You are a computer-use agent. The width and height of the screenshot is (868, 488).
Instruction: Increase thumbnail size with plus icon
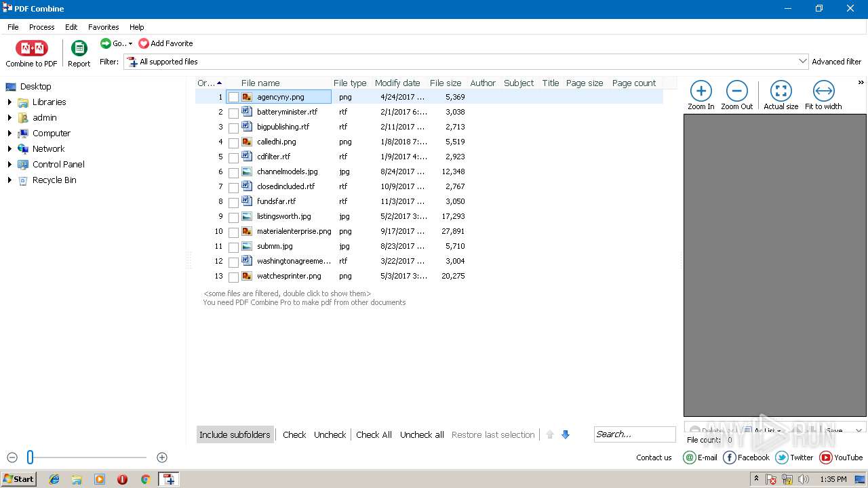161,457
